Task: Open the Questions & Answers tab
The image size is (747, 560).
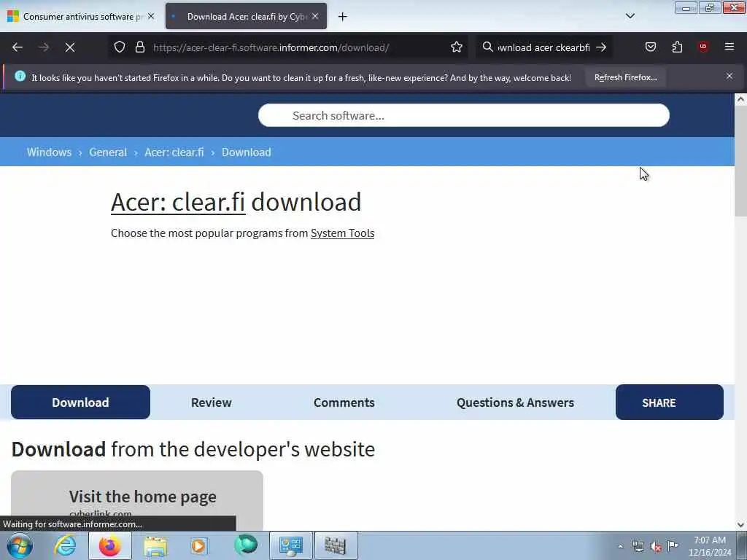Action: click(515, 402)
